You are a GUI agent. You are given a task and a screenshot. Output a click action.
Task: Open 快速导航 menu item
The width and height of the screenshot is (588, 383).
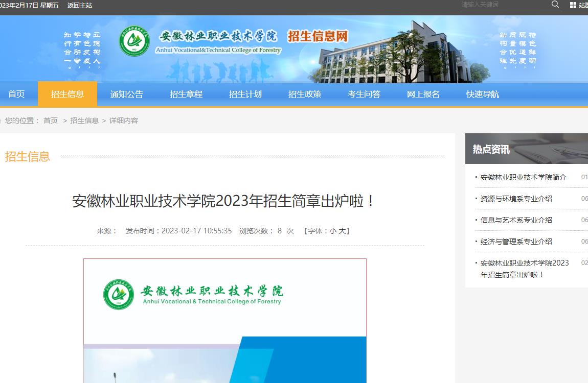coord(483,94)
